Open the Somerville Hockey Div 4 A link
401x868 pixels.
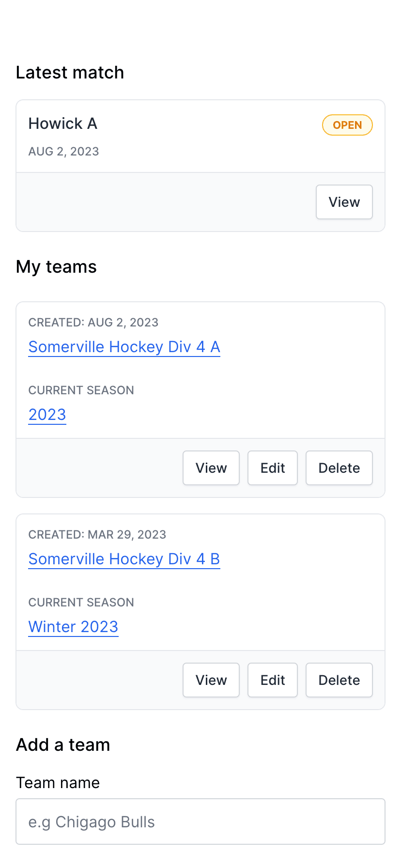pyautogui.click(x=124, y=347)
